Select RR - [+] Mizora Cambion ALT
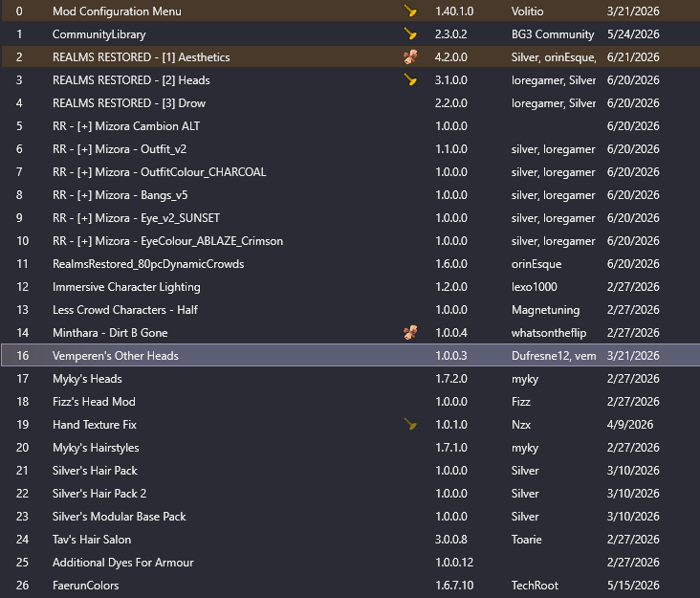Viewport: 700px width, 598px height. [x=126, y=126]
